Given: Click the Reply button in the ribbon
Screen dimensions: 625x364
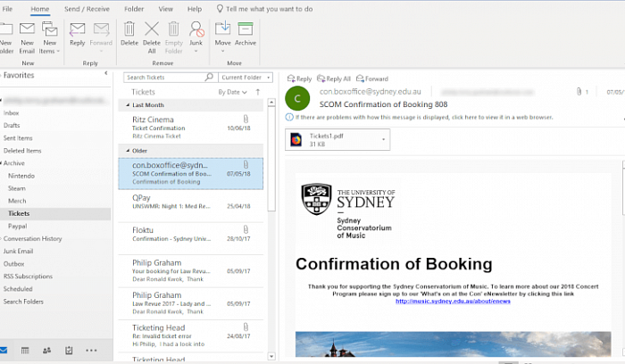Looking at the screenshot, I should tap(78, 35).
